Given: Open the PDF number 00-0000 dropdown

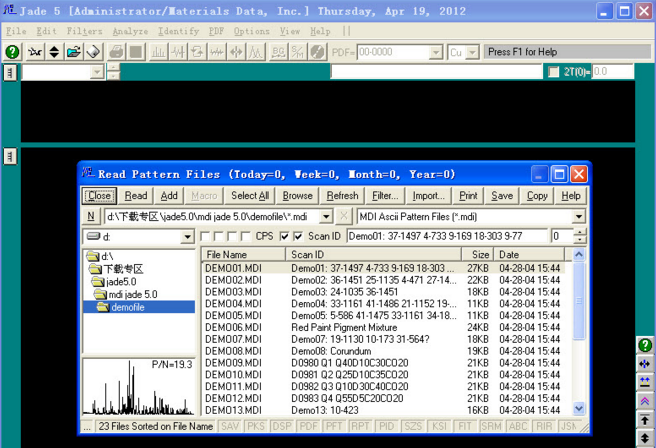Looking at the screenshot, I should point(436,52).
